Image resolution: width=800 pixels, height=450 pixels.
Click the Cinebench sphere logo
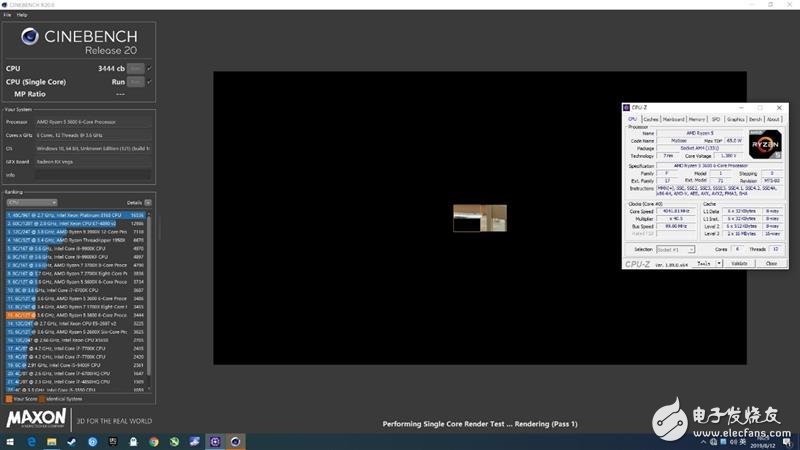click(30, 36)
